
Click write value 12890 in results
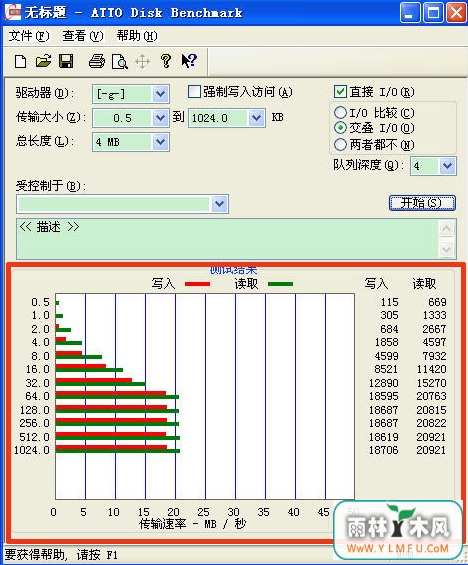[x=384, y=383]
